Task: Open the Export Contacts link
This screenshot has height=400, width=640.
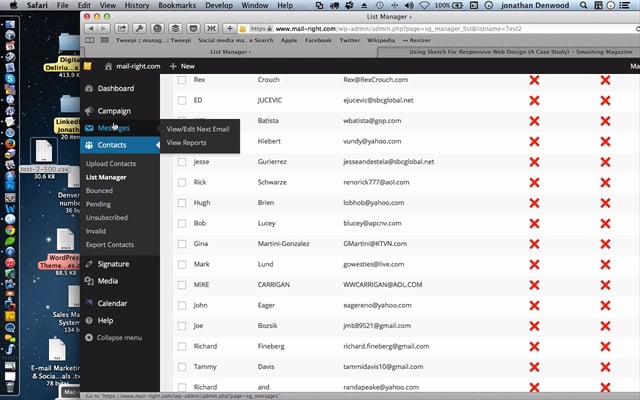Action: click(x=109, y=244)
